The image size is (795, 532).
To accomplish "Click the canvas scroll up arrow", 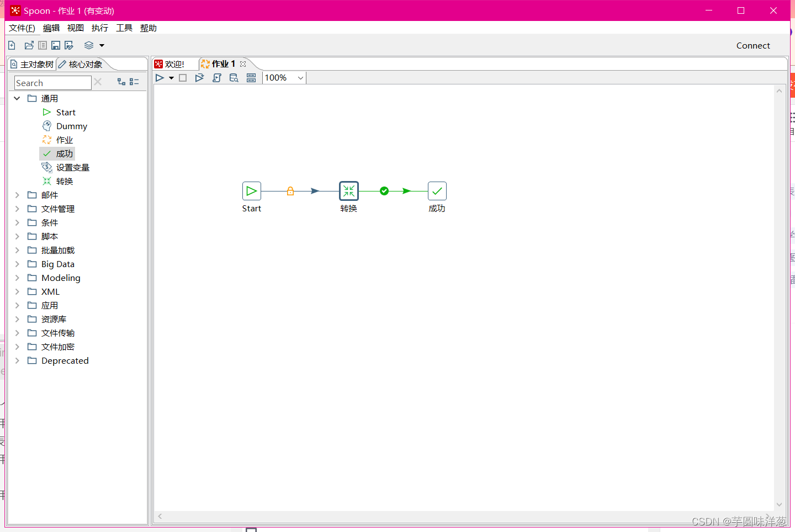I will pyautogui.click(x=779, y=91).
